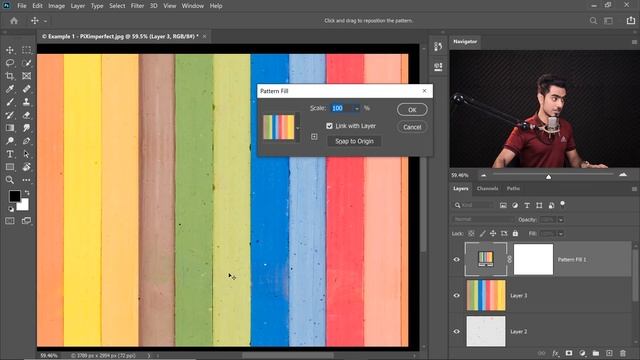The image size is (640, 360).
Task: Select the Path Selection tool
Action: pos(27,154)
